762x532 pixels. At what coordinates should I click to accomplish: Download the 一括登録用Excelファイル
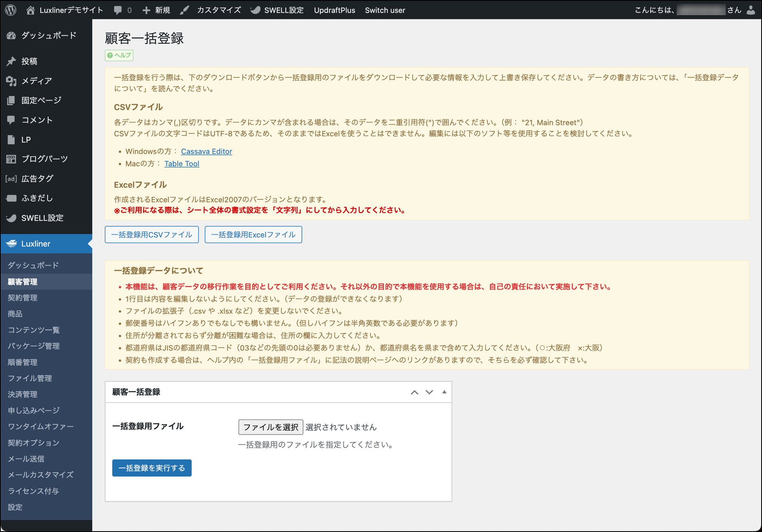253,235
